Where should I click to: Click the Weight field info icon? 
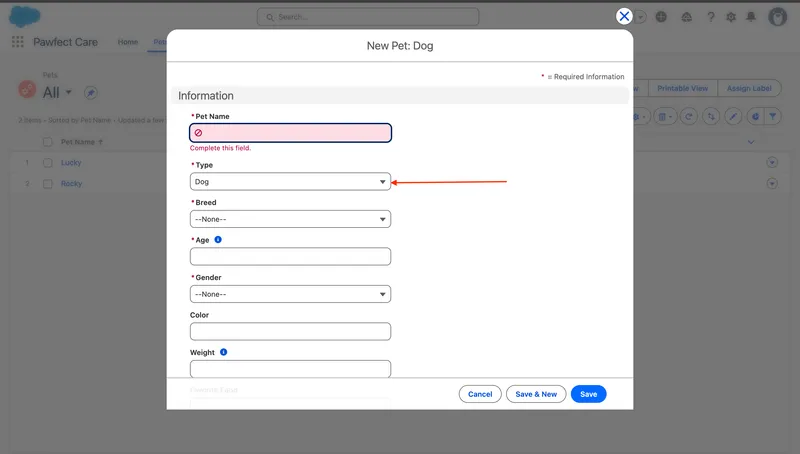(223, 352)
